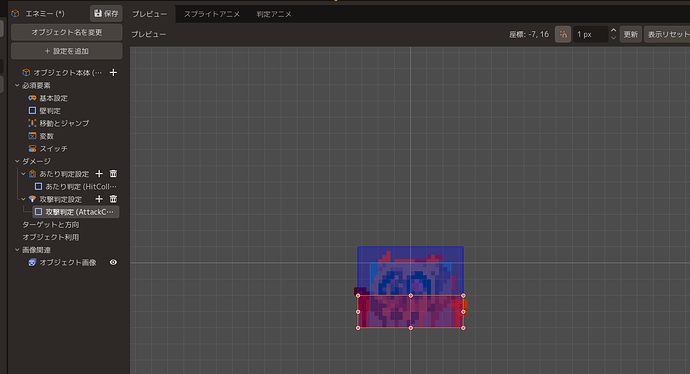Click the top-center handle of attack box
Screen dimensions: 690x374
[x=411, y=296]
